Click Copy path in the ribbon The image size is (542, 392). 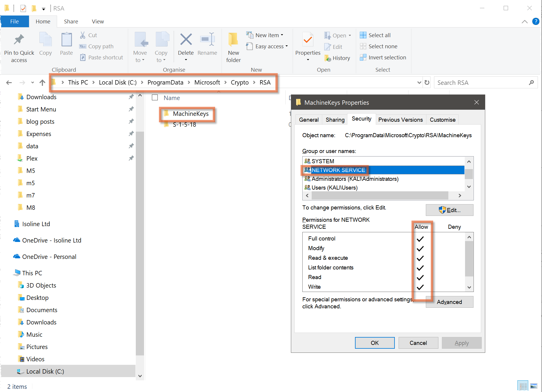(97, 46)
